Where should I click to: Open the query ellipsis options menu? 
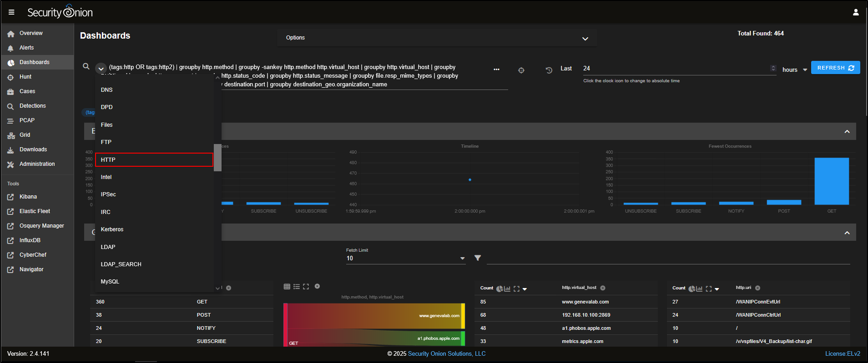(x=496, y=70)
